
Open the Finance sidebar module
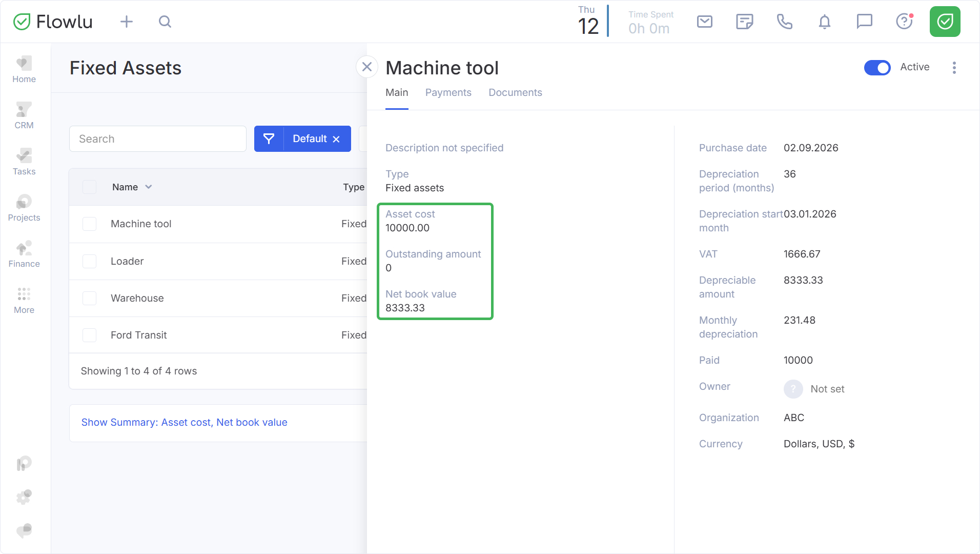pyautogui.click(x=24, y=254)
